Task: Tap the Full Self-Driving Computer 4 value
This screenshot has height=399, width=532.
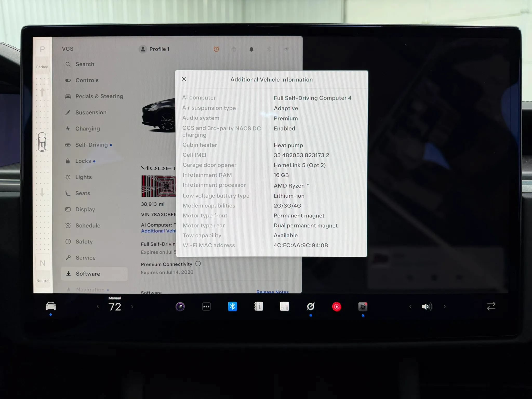Action: click(312, 98)
